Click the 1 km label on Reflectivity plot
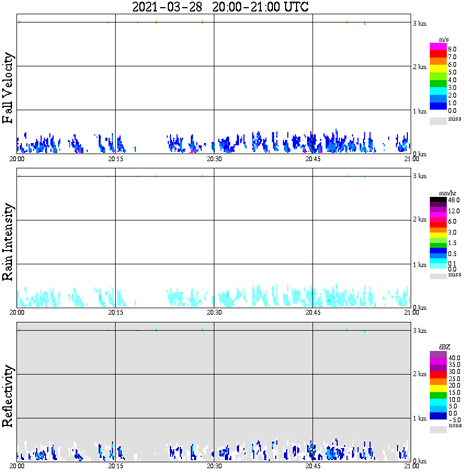 point(419,418)
